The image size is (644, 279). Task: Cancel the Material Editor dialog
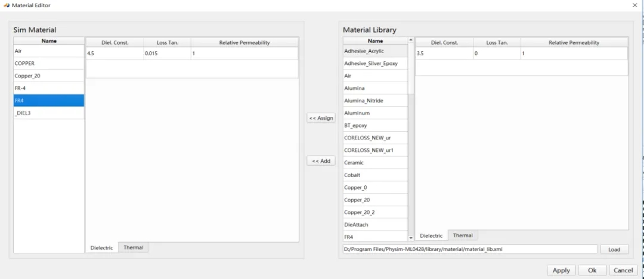(x=623, y=270)
